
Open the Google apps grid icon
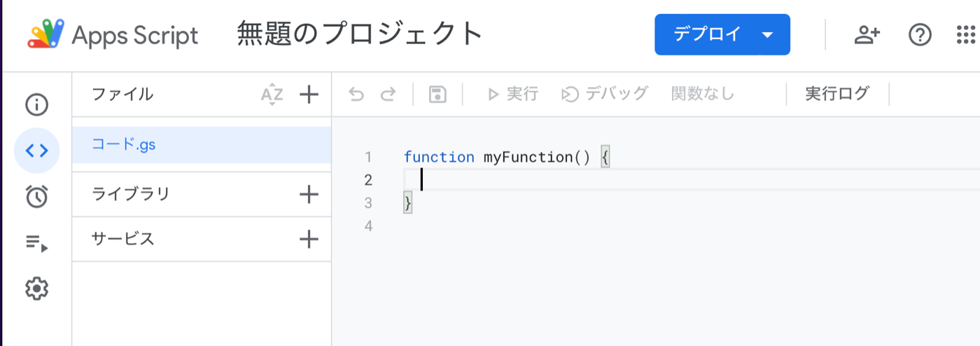coord(967,34)
